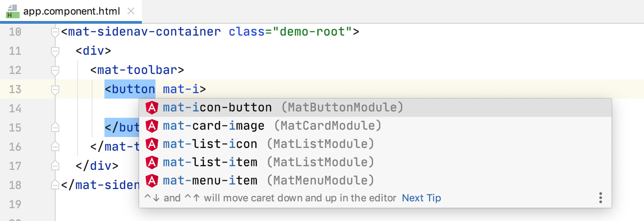The width and height of the screenshot is (644, 221).
Task: Place caret on empty line 14
Action: click(x=97, y=108)
